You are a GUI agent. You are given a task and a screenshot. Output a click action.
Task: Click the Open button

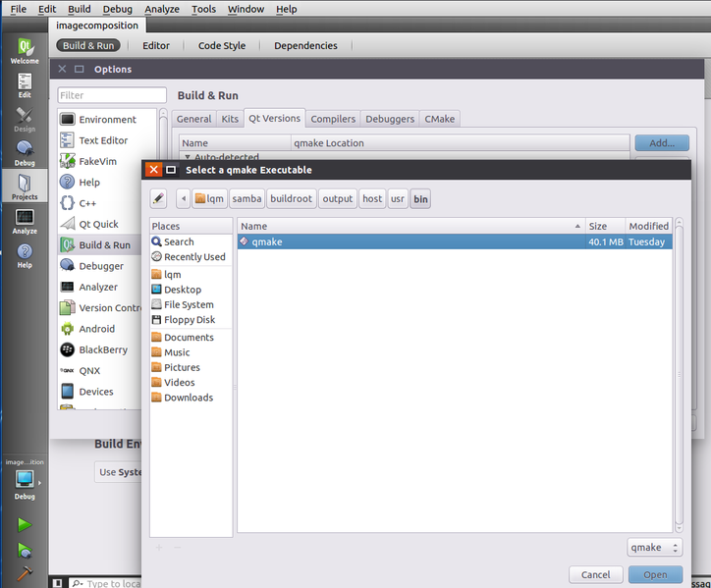tap(655, 574)
